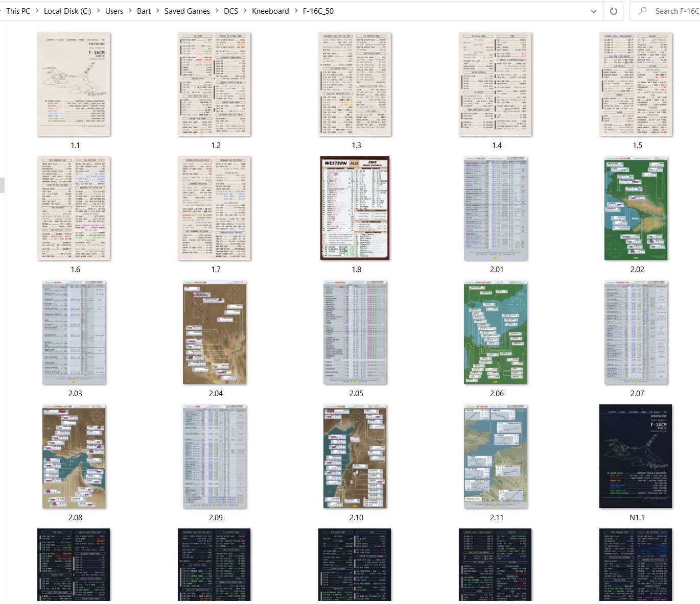This screenshot has height=604, width=700.
Task: Open the Users breadcrumb folder
Action: (x=114, y=11)
